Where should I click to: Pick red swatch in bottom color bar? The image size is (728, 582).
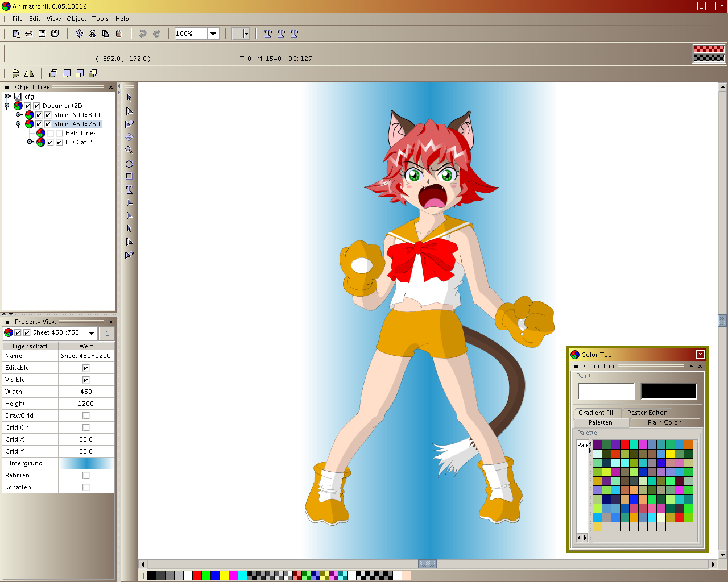(197, 576)
